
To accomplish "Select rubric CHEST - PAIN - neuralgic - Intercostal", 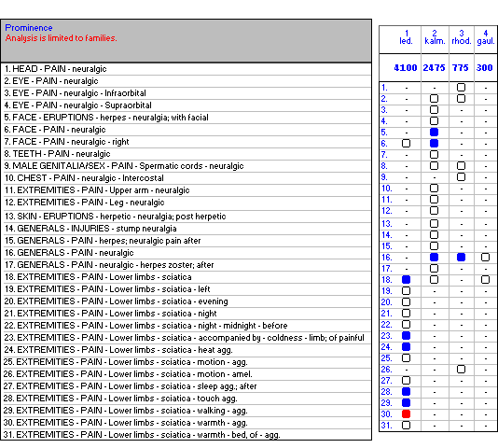I will tap(84, 178).
